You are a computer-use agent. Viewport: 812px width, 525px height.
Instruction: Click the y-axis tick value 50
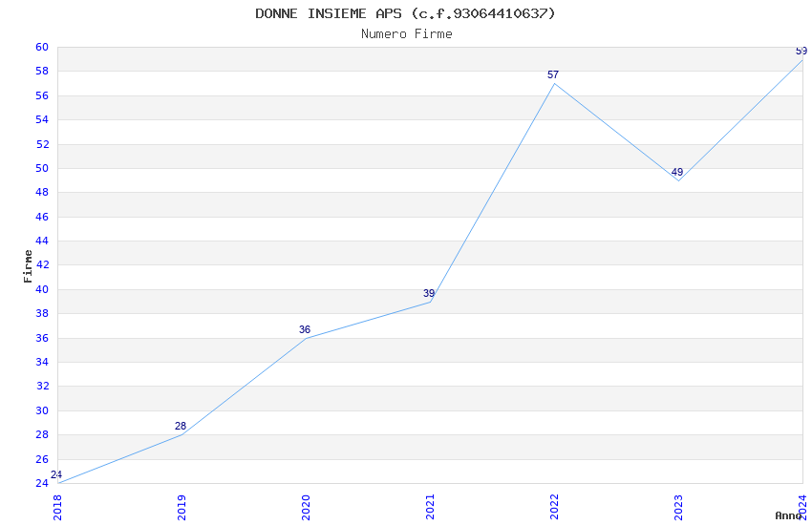(x=42, y=168)
